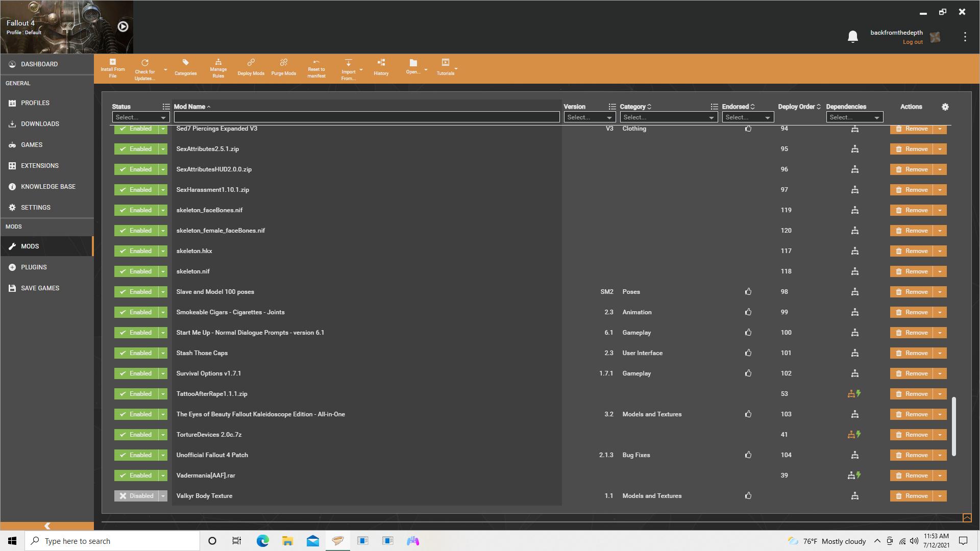Disable Start Me Up mod
980x551 pixels.
tap(136, 333)
